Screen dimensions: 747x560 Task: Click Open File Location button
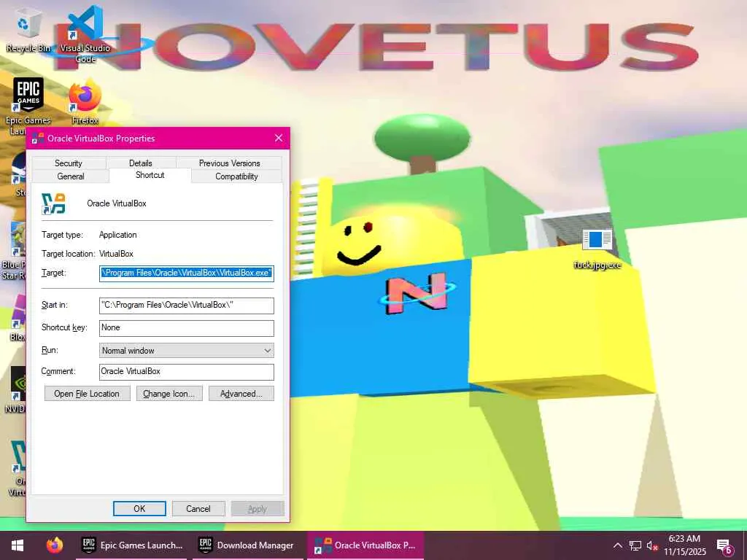tap(88, 394)
